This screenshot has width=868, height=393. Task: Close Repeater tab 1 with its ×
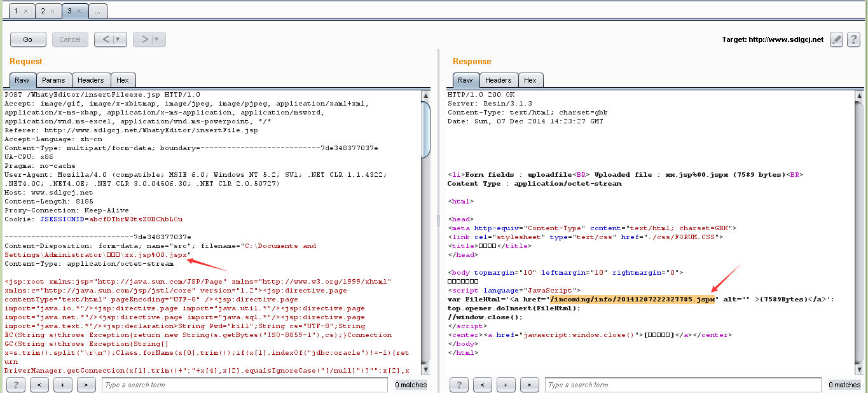click(25, 11)
